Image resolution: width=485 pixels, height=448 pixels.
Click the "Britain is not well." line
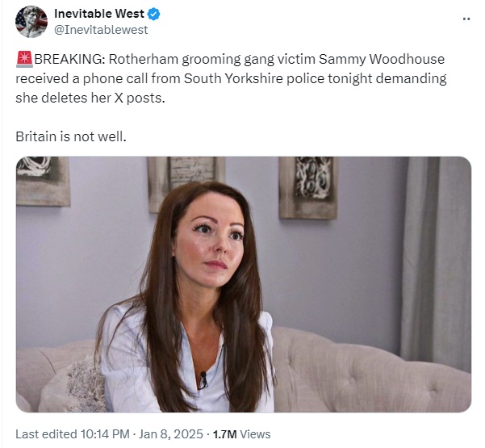click(71, 136)
